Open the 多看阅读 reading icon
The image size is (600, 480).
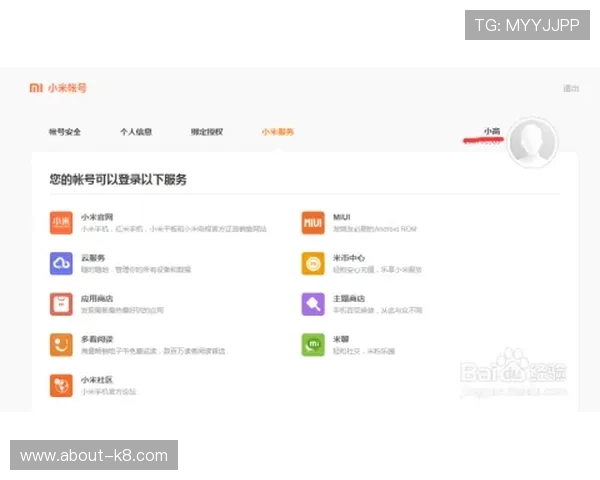coord(61,345)
